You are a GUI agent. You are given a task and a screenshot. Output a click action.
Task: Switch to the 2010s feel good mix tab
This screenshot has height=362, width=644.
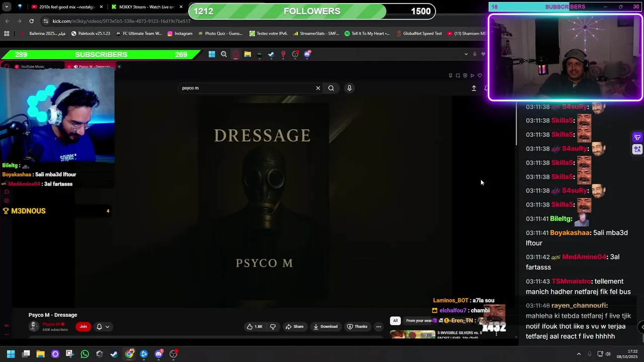click(63, 7)
